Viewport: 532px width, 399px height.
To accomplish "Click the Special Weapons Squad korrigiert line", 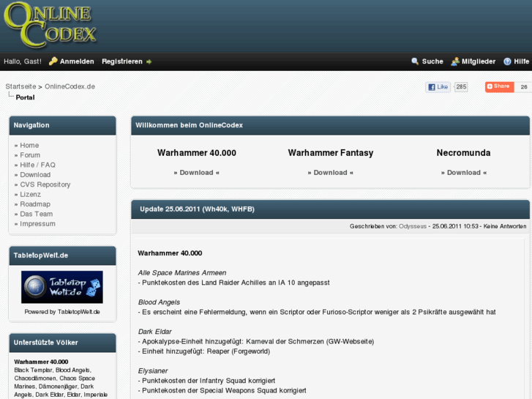I will (222, 390).
